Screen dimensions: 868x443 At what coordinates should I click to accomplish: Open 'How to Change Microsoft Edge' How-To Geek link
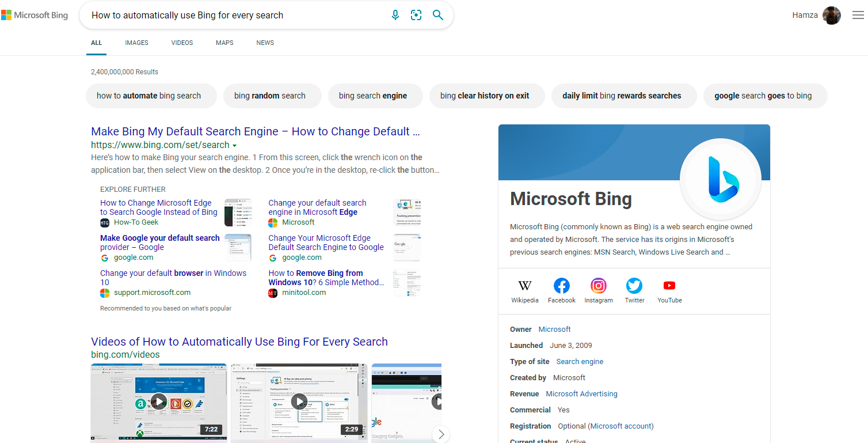tap(159, 207)
